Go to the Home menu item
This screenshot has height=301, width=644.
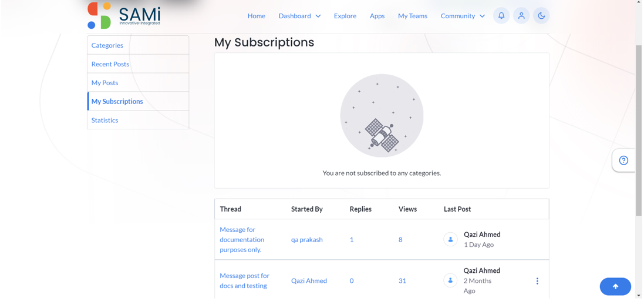click(x=257, y=16)
